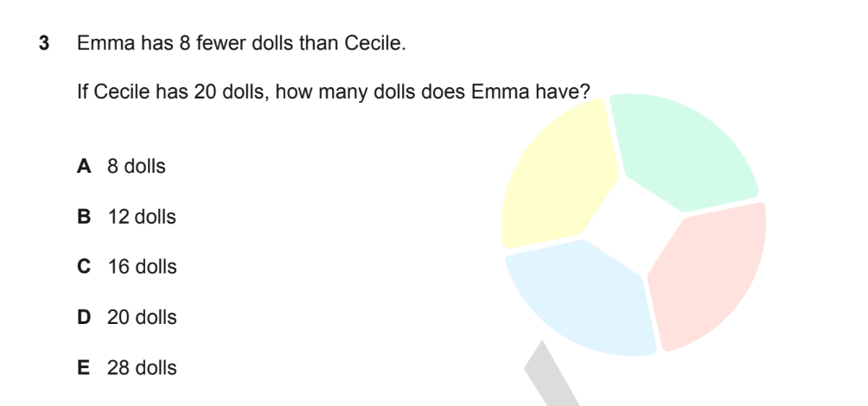Select answer D, 20 dolls

(x=127, y=318)
